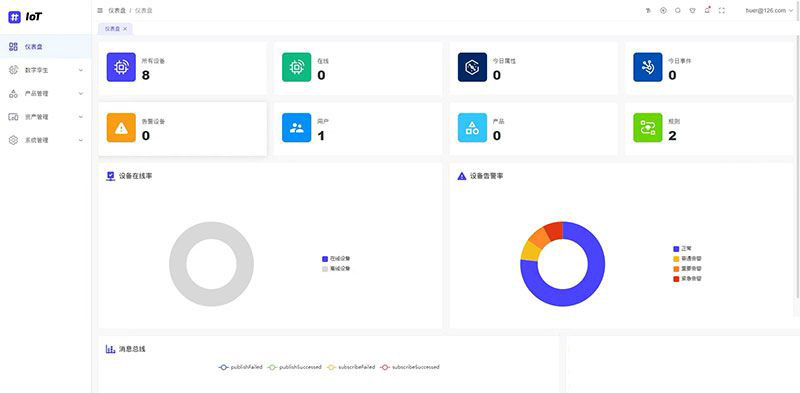800x393 pixels.
Task: Click the last 仪表盘 breadcrumb item
Action: [143, 10]
